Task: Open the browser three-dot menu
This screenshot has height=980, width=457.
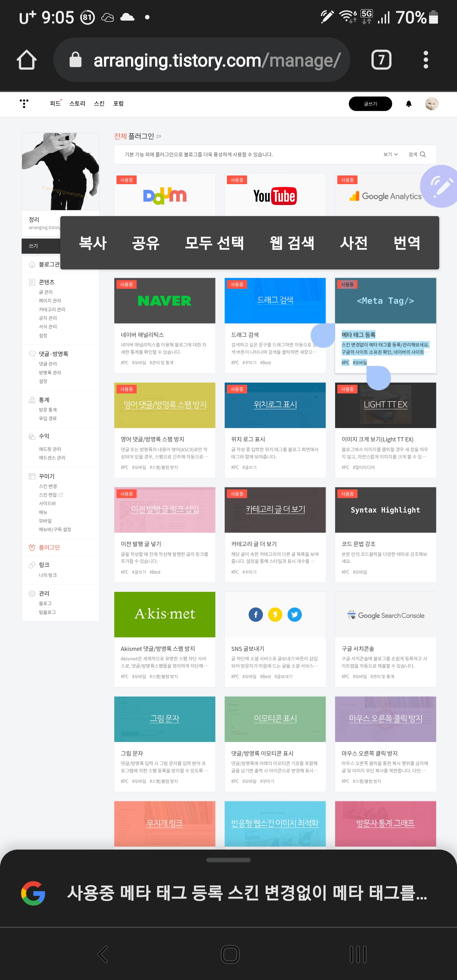Action: (425, 60)
